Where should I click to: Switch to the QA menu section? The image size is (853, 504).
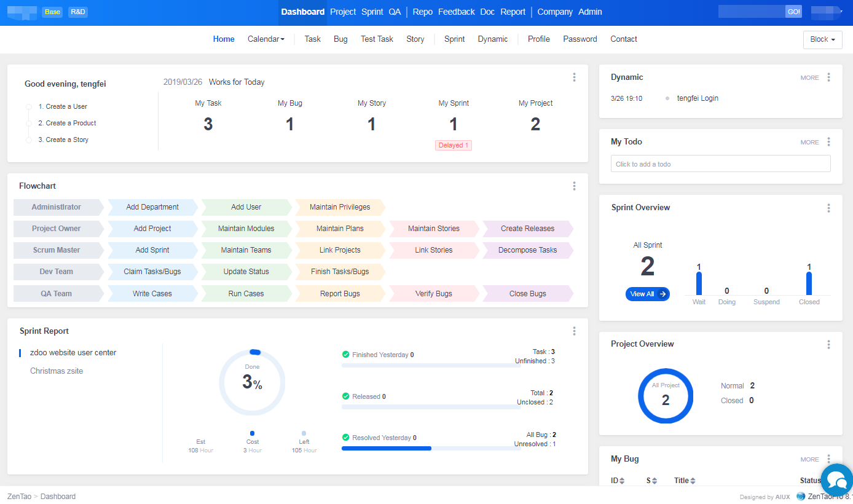point(395,11)
